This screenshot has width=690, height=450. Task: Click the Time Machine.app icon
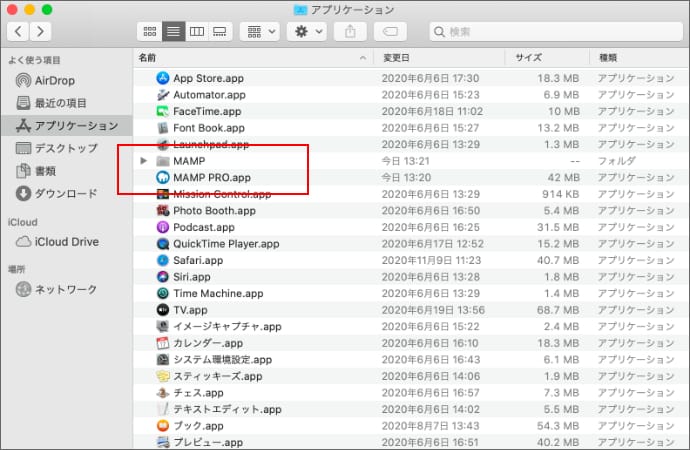164,293
